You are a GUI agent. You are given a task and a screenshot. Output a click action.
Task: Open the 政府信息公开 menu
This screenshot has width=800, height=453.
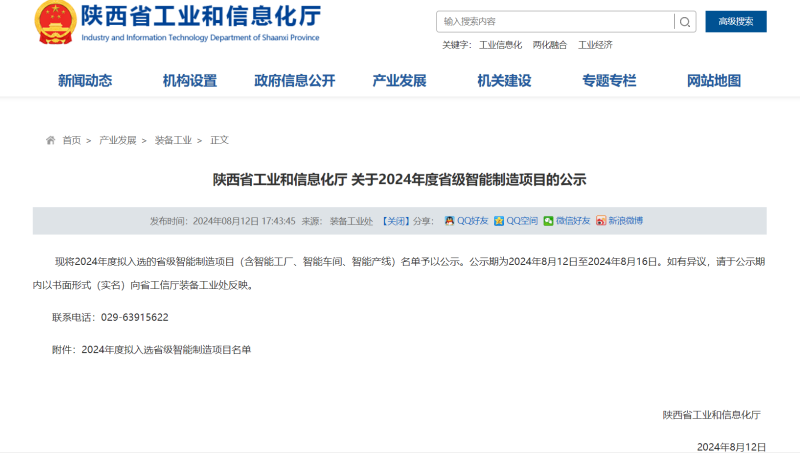pyautogui.click(x=295, y=81)
